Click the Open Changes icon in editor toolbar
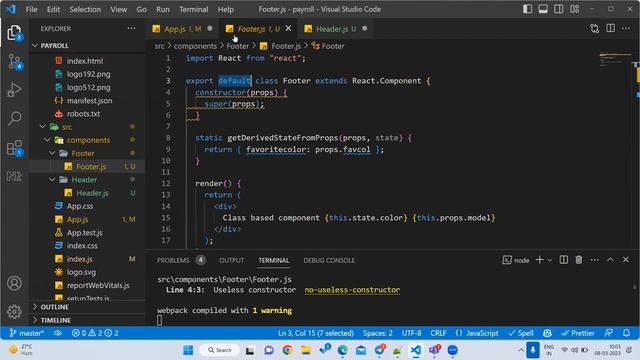This screenshot has width=640, height=360. [595, 28]
